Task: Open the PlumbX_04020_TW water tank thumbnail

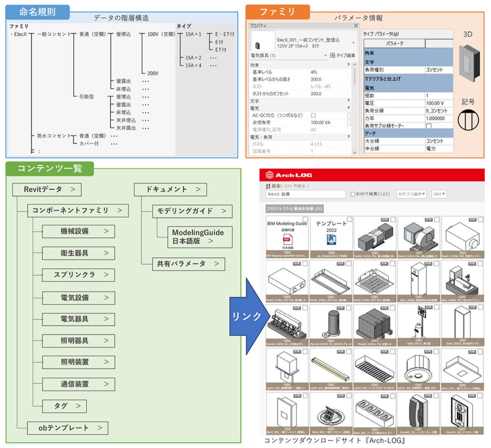Action: 375,325
